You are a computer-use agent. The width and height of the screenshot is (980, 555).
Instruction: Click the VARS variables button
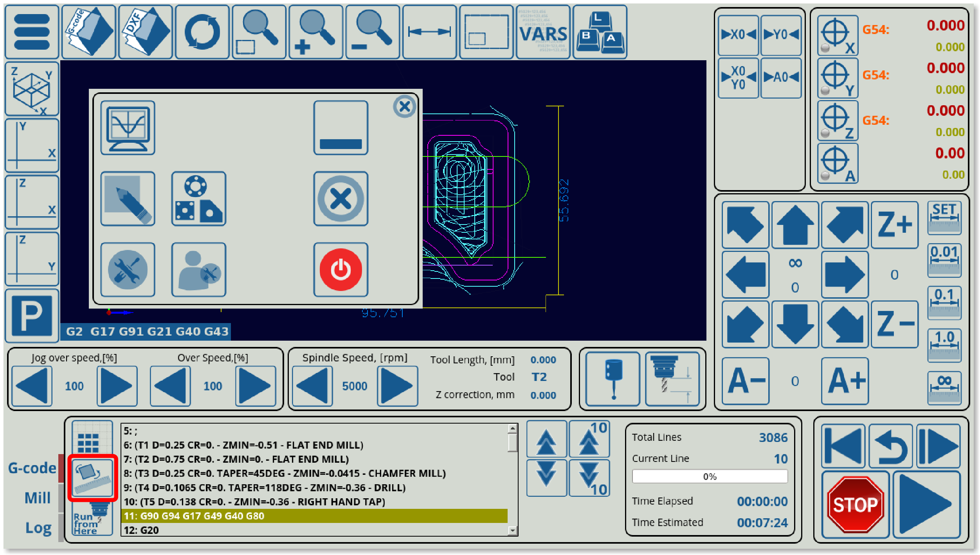543,32
